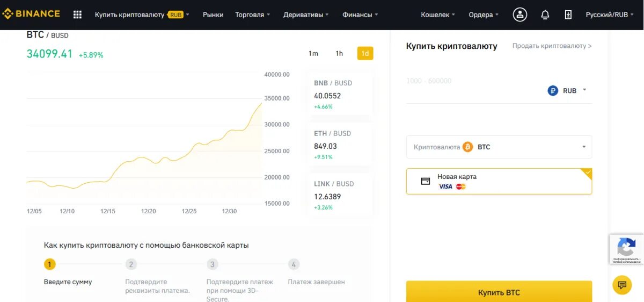Click Продать криптовалюту link

[552, 46]
